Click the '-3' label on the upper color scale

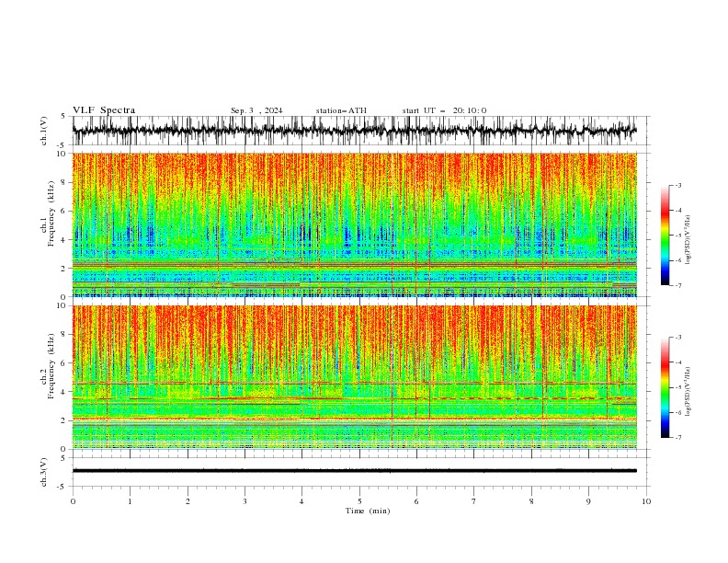pos(677,185)
